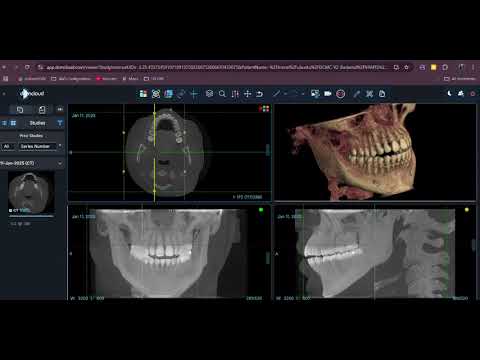The width and height of the screenshot is (480, 360).
Task: Click the window level adjust icon
Action: 235,94
